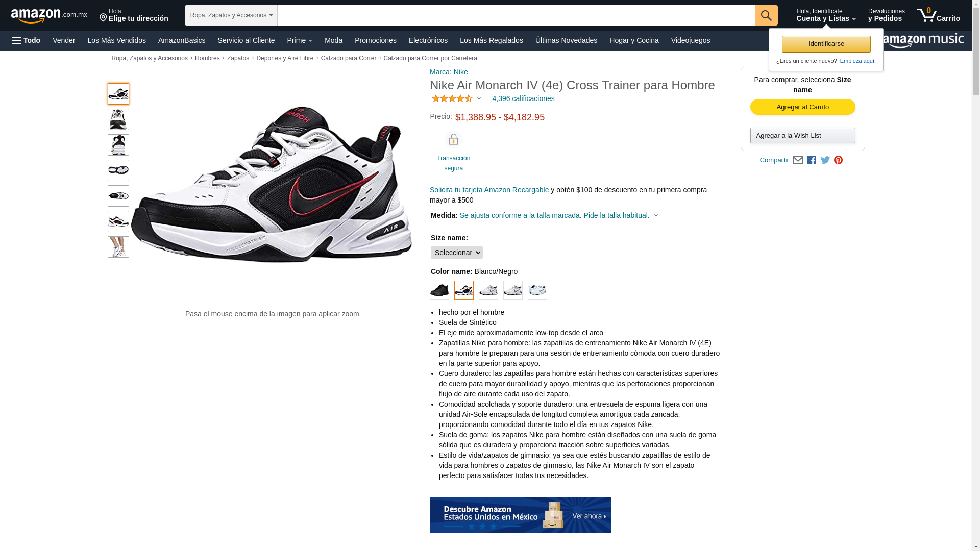Open the Todo hamburger menu
The height and width of the screenshot is (551, 980).
pyautogui.click(x=26, y=40)
